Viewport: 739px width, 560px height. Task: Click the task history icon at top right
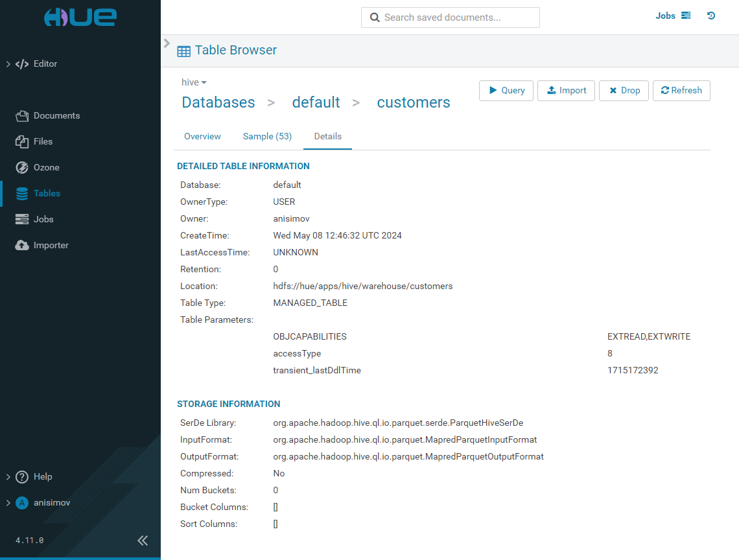point(711,16)
